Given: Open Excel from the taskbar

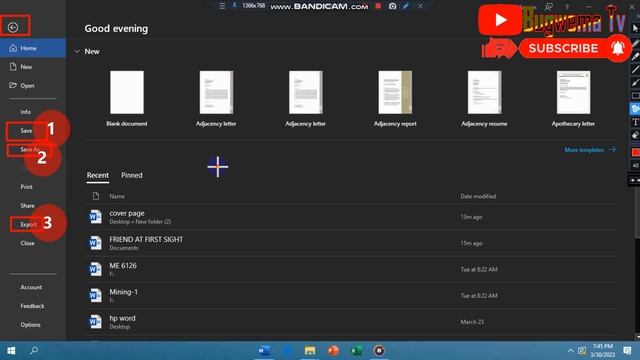Looking at the screenshot, I should coord(356,351).
